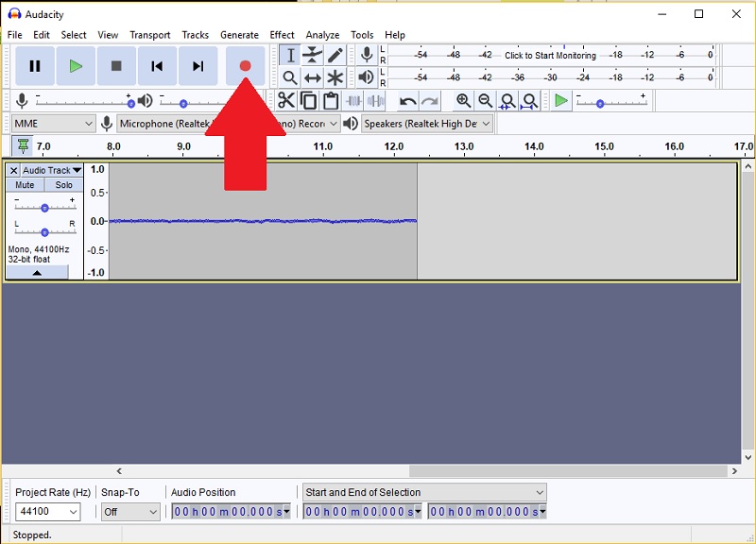Click the horizontal scrollbar thumb
The height and width of the screenshot is (544, 756).
tap(568, 470)
